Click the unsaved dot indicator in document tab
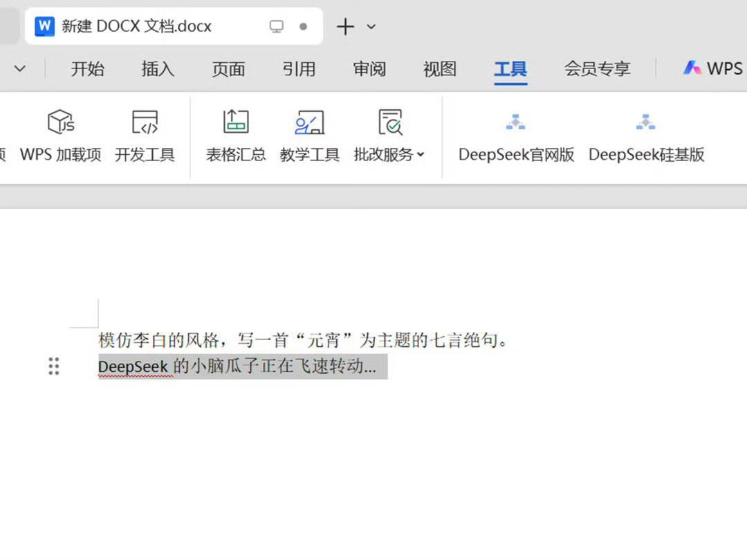The image size is (747, 560). coord(303,26)
